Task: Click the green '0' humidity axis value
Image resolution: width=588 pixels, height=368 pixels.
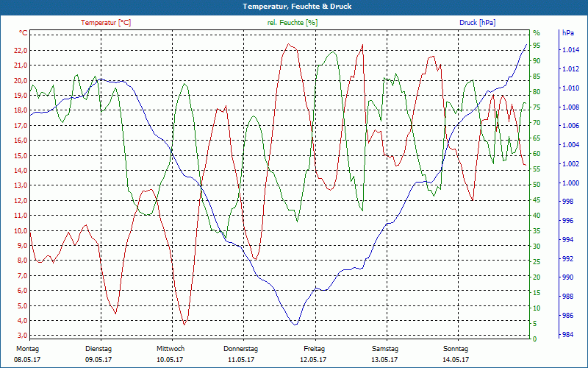Action: (x=535, y=339)
